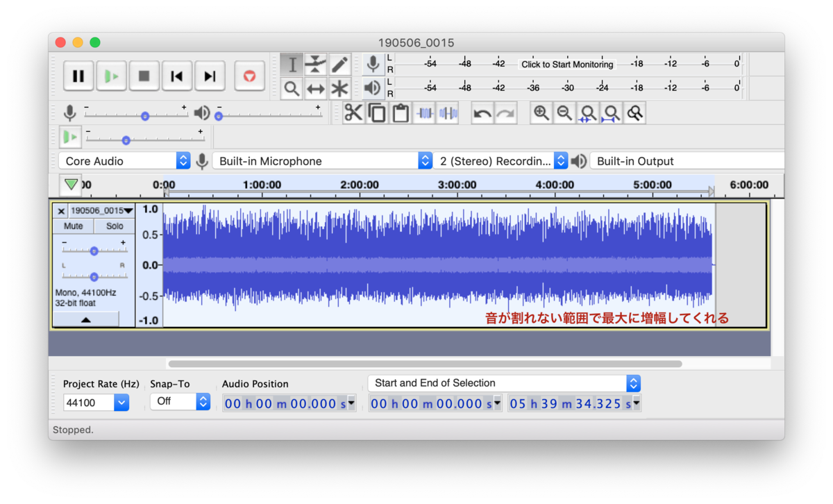Select the Selection (I-beam) tool
This screenshot has height=504, width=833.
tap(292, 65)
